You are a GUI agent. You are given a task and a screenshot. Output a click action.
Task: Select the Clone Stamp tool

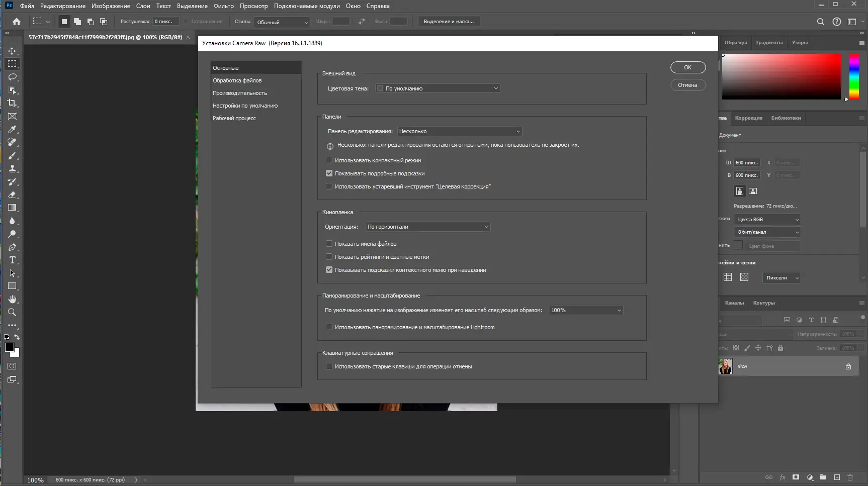(x=12, y=168)
